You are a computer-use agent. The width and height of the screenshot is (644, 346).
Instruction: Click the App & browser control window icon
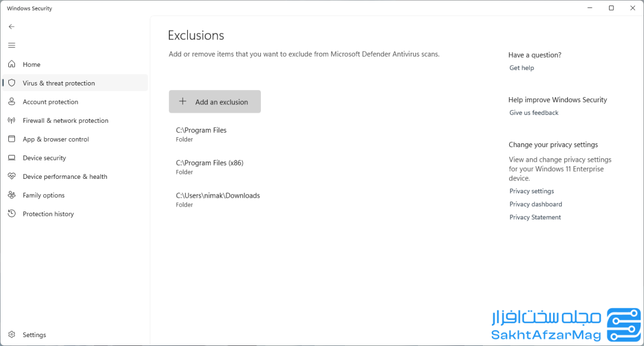[12, 139]
